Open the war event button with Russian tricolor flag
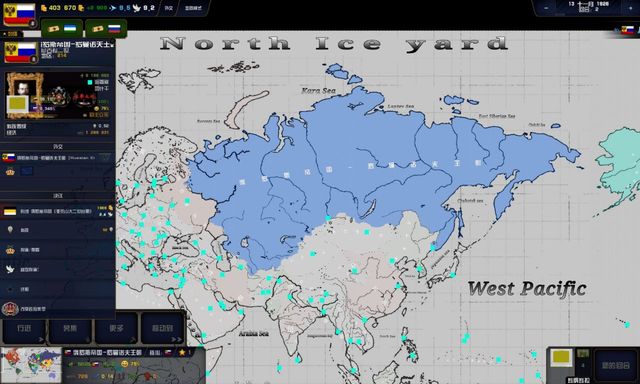640x384 pixels. pyautogui.click(x=106, y=29)
